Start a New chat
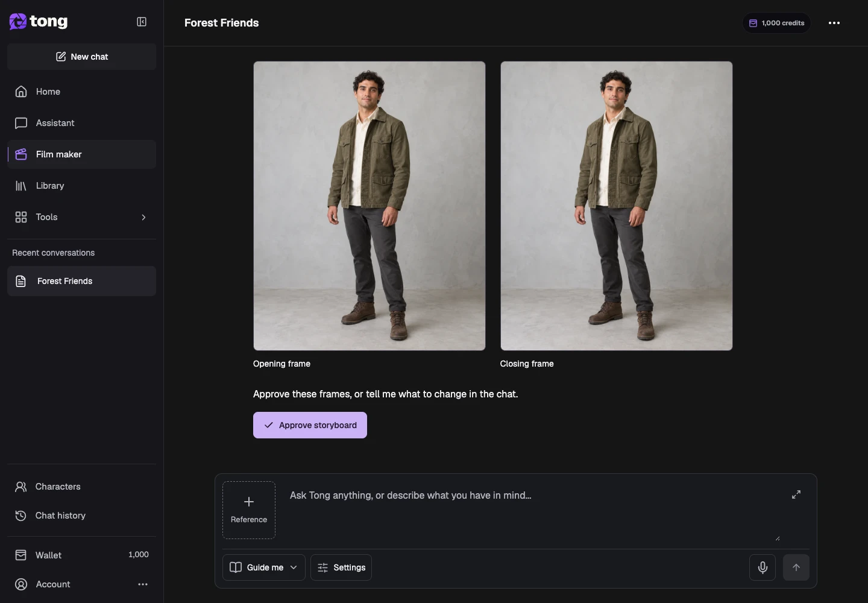 [x=82, y=57]
